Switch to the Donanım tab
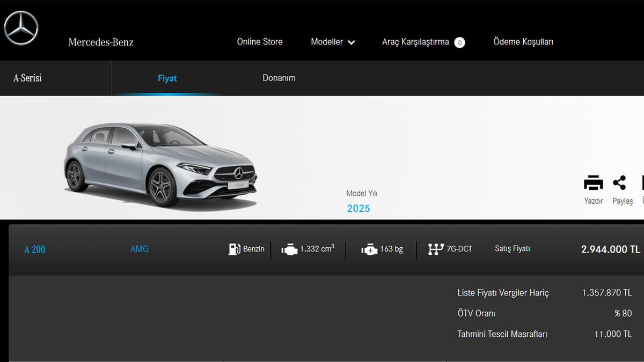 (279, 78)
